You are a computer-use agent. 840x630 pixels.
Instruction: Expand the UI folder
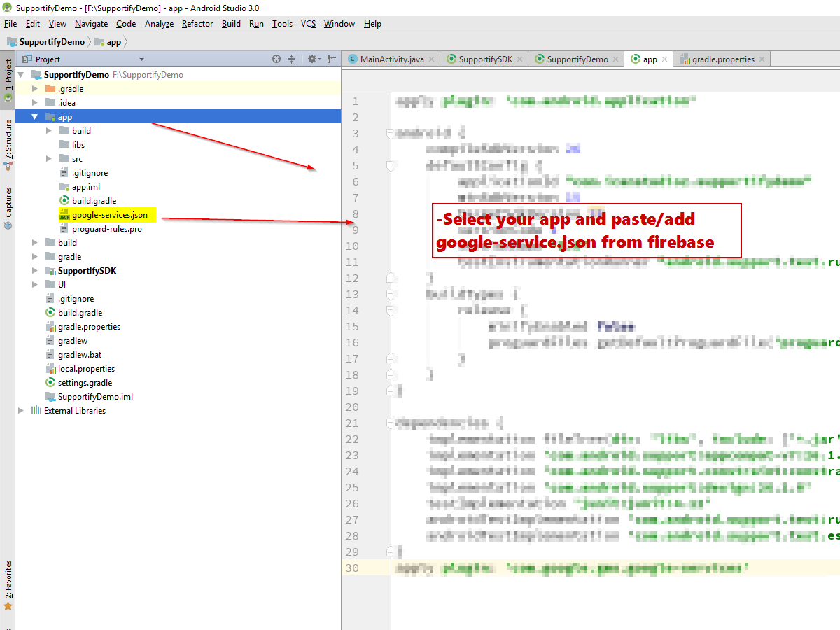coord(34,285)
